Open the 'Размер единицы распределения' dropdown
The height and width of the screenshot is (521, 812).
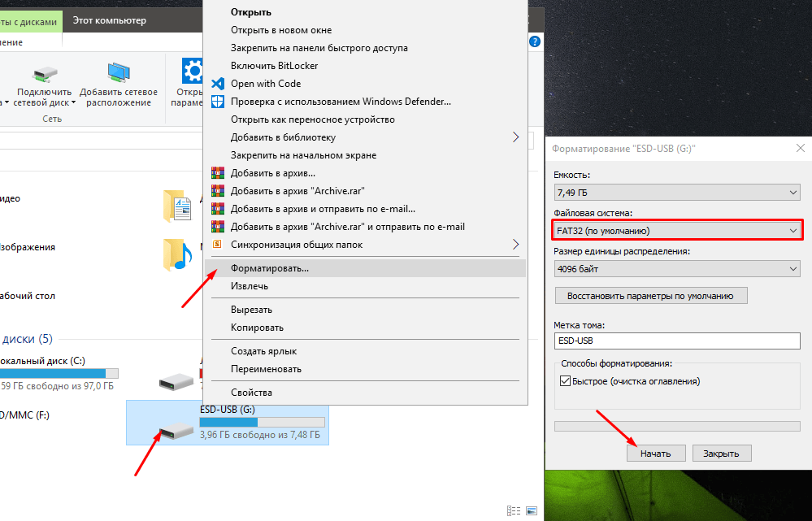tap(676, 269)
